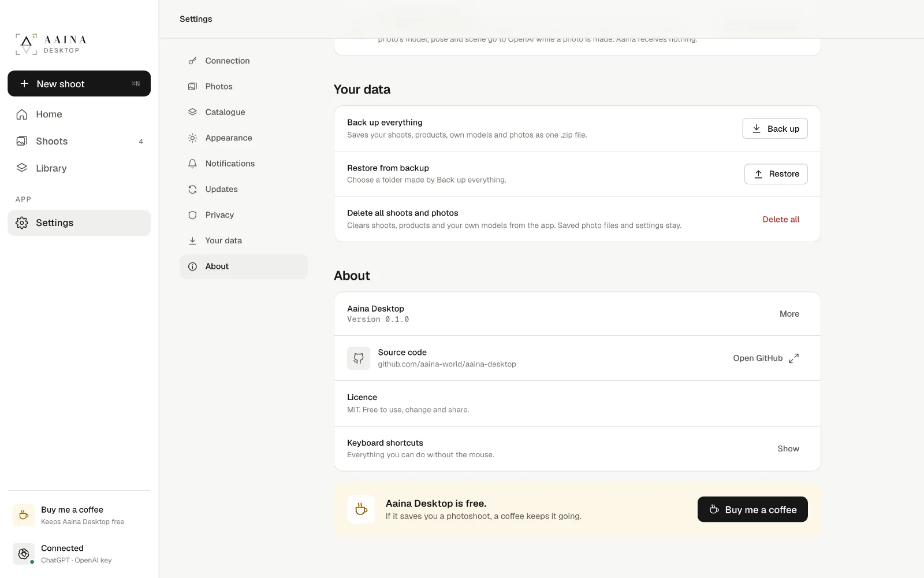Click the Shoots count badge 4

pyautogui.click(x=141, y=142)
